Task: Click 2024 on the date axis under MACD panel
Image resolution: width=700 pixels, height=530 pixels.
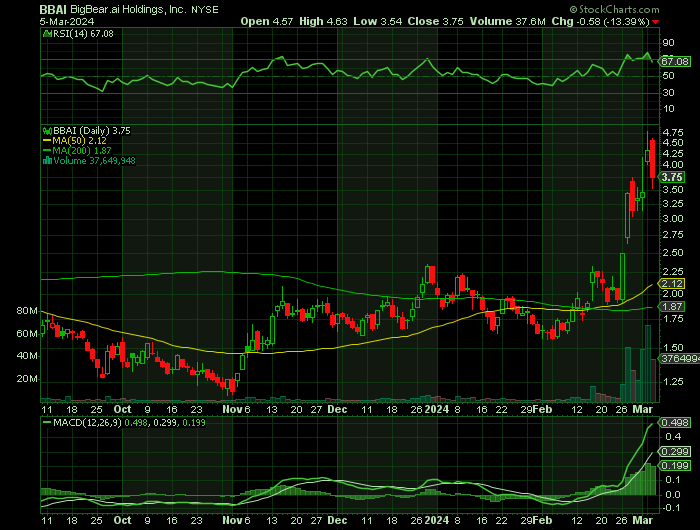Action: (437, 521)
